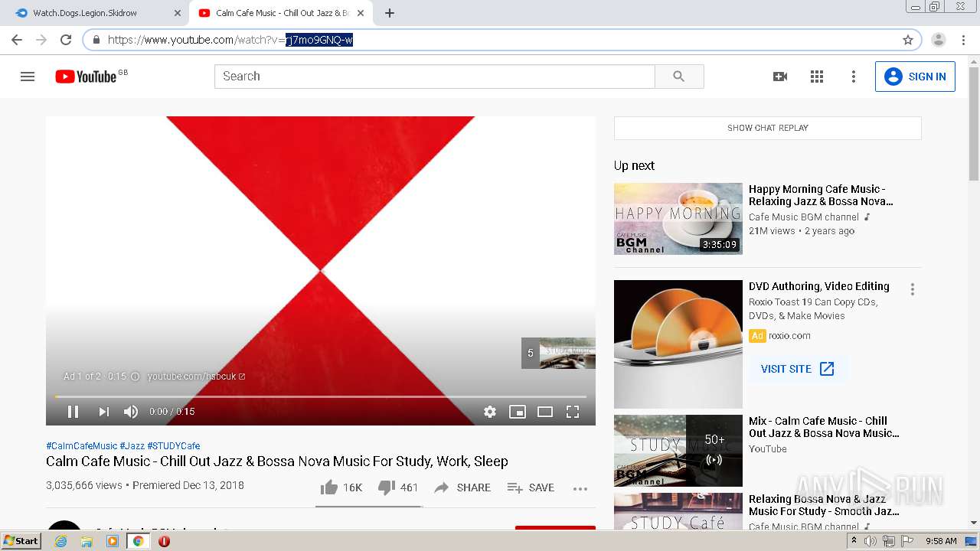Screen dimensions: 980x551
Task: Click Sign In button
Action: pos(915,77)
